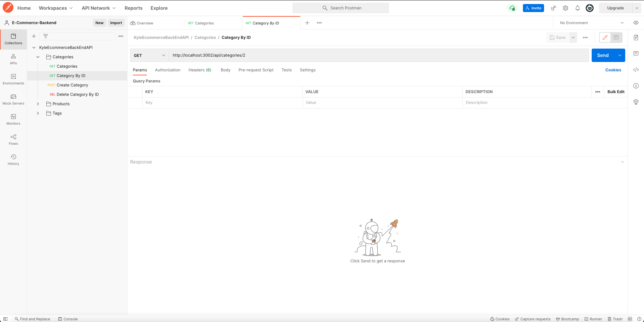
Task: Launch the Collection Runner from status bar
Action: point(593,319)
